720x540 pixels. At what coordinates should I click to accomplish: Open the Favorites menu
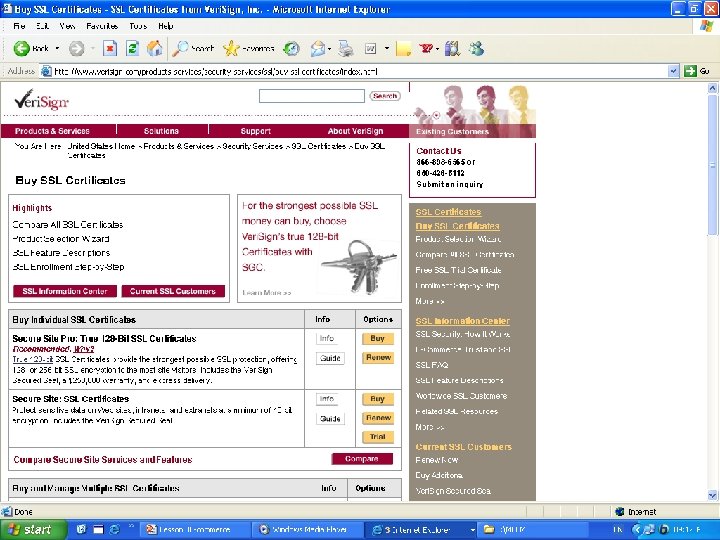pos(102,26)
